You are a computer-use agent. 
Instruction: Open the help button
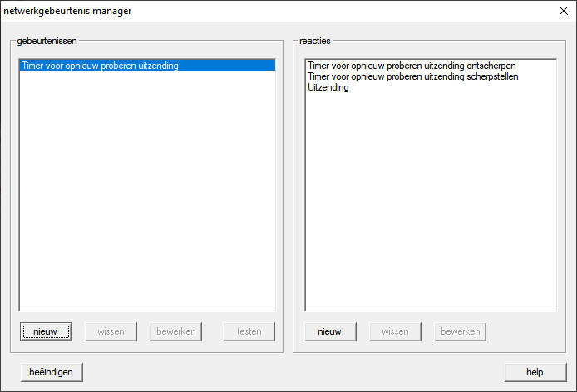535,372
